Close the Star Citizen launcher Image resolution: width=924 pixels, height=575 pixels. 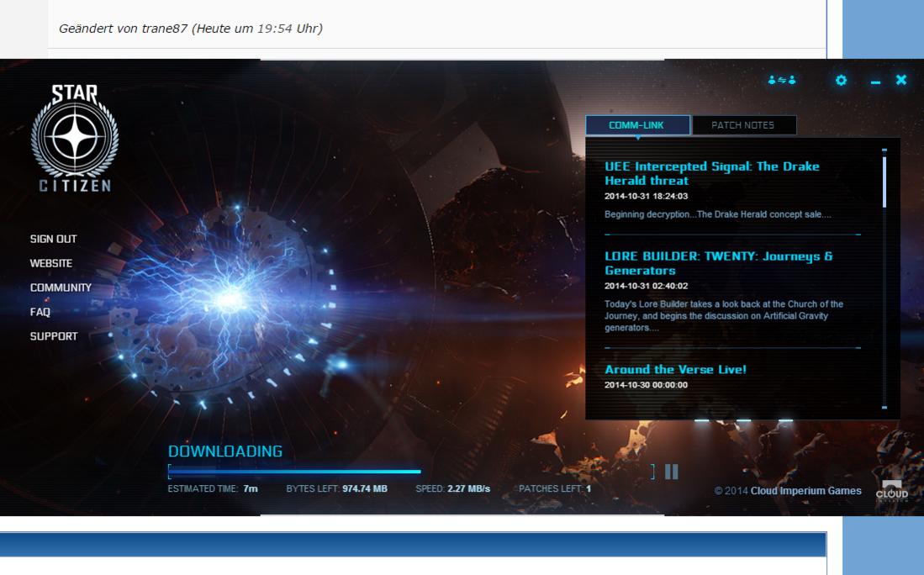[x=901, y=80]
